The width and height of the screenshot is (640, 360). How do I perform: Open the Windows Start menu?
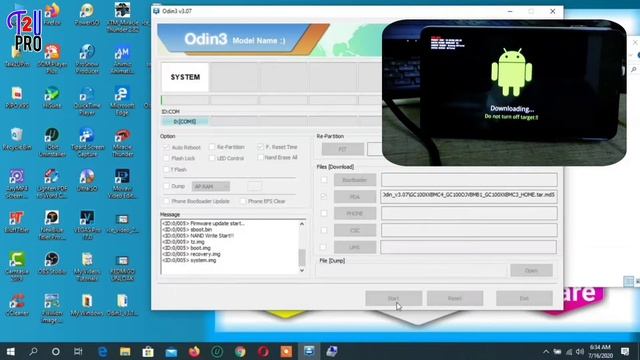(x=10, y=351)
